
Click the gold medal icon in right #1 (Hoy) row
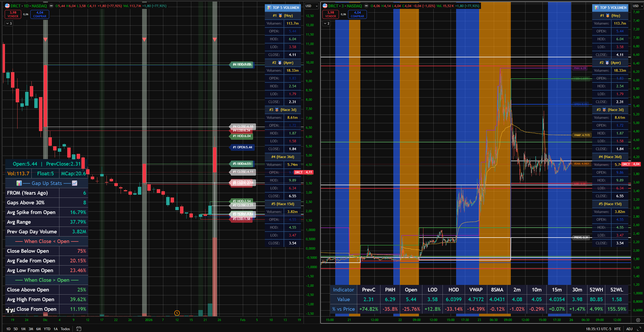[608, 15]
